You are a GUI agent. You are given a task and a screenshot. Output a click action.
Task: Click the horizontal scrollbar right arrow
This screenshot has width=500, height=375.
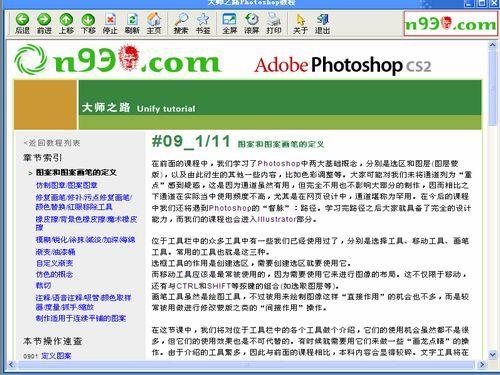tap(481, 364)
